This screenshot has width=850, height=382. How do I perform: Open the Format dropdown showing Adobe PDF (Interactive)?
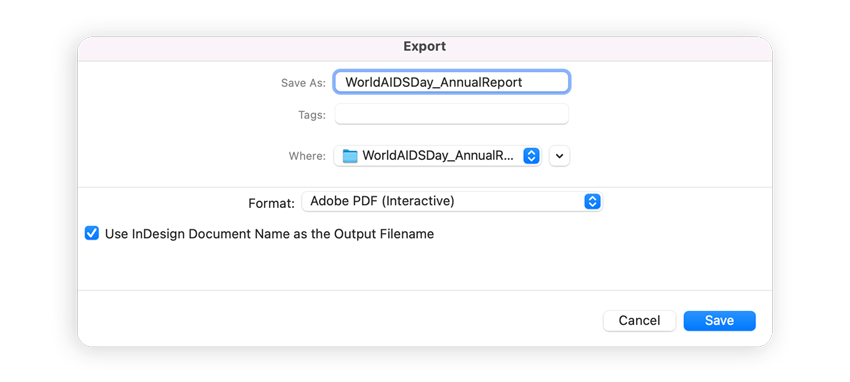point(452,202)
